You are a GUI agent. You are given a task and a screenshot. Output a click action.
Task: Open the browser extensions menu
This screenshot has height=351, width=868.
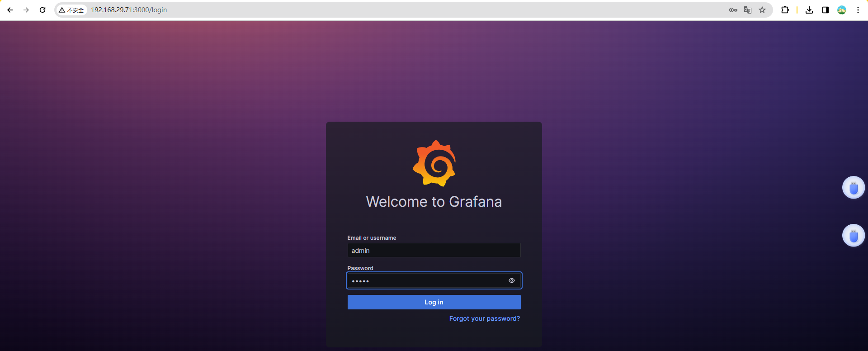[x=785, y=10]
